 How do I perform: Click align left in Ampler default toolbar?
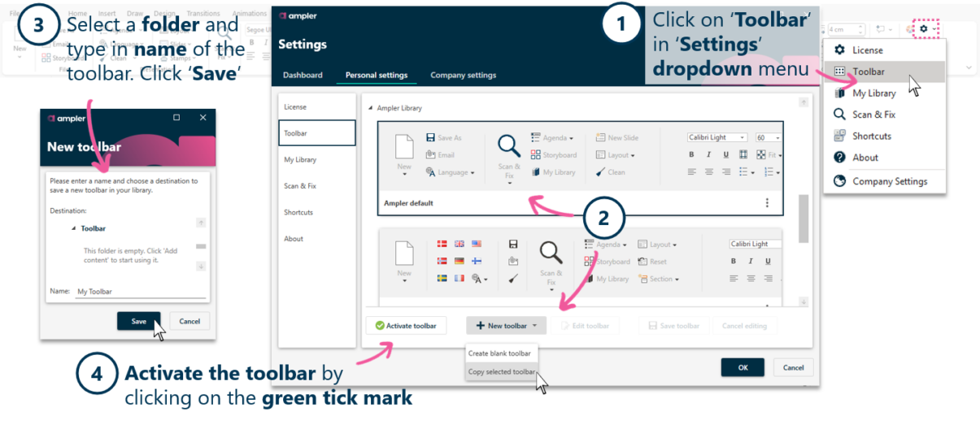coord(692,172)
